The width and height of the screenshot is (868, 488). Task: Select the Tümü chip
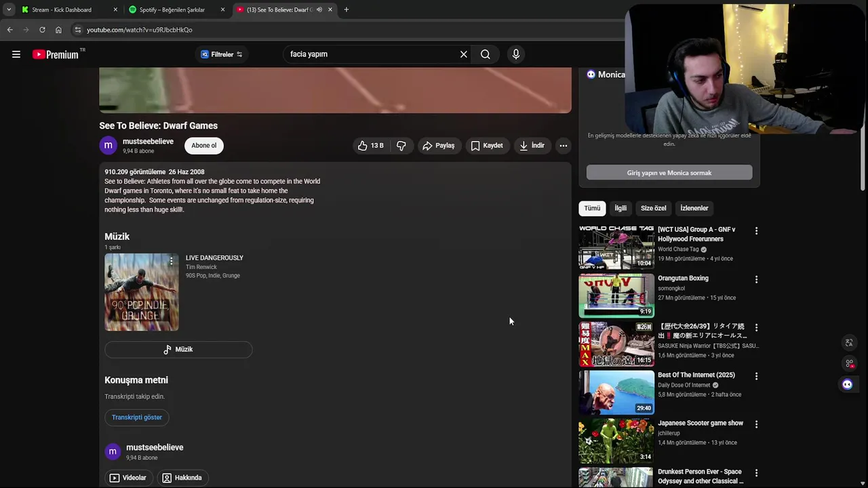(x=593, y=208)
